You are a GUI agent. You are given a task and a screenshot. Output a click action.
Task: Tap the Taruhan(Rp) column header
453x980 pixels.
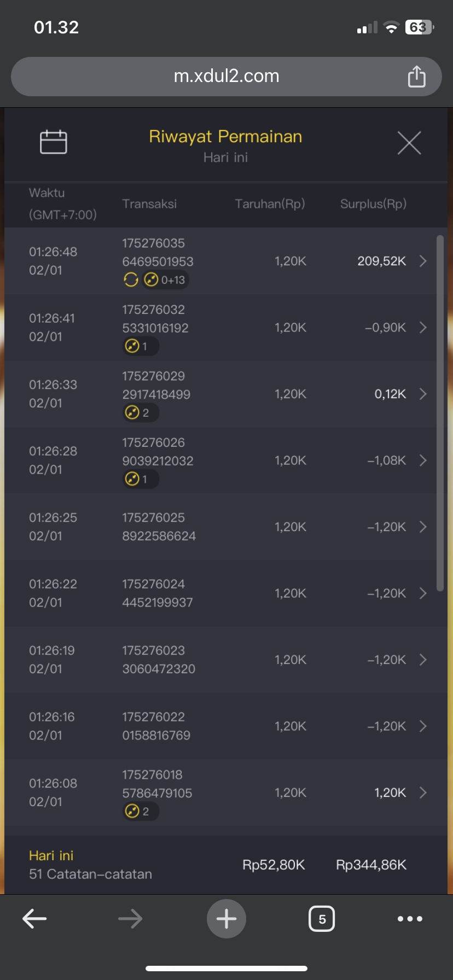point(270,204)
